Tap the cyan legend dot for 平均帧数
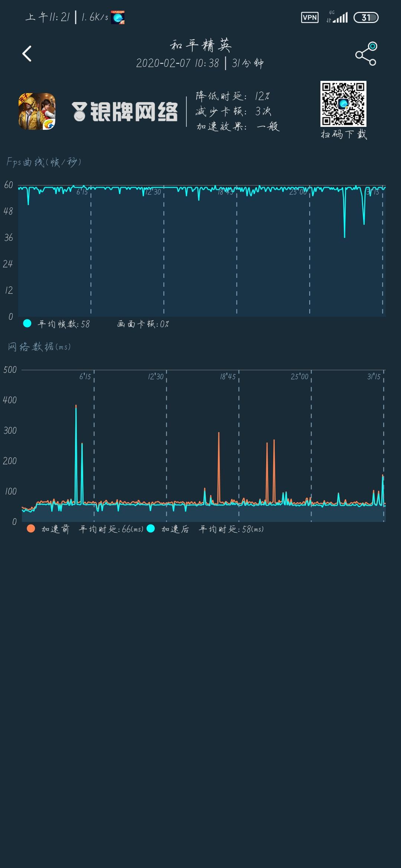This screenshot has height=868, width=401. (x=27, y=323)
